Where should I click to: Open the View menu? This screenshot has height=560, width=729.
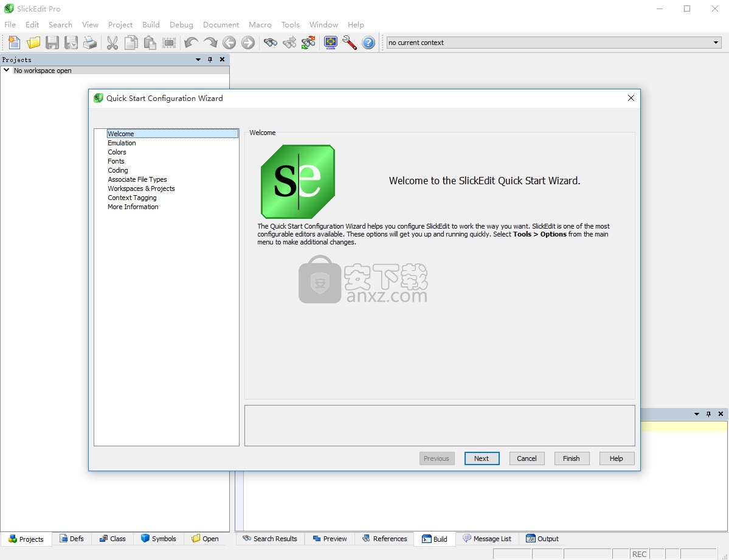click(x=90, y=25)
